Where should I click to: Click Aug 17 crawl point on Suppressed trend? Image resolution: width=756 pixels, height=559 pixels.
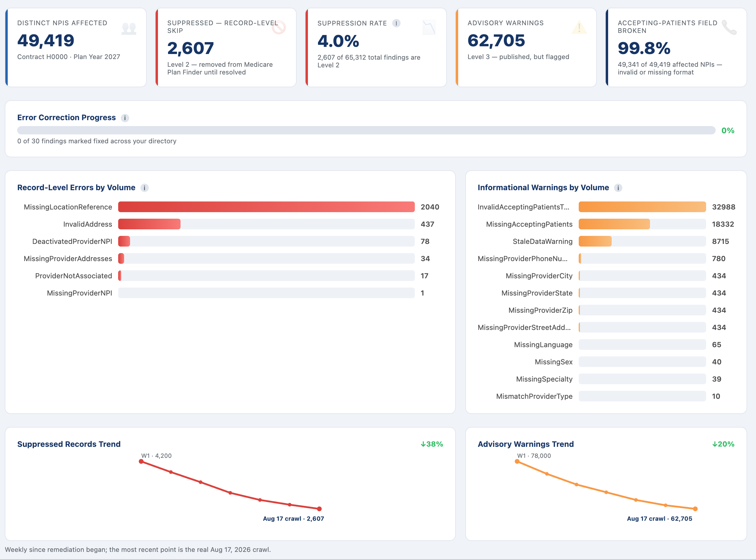[319, 509]
